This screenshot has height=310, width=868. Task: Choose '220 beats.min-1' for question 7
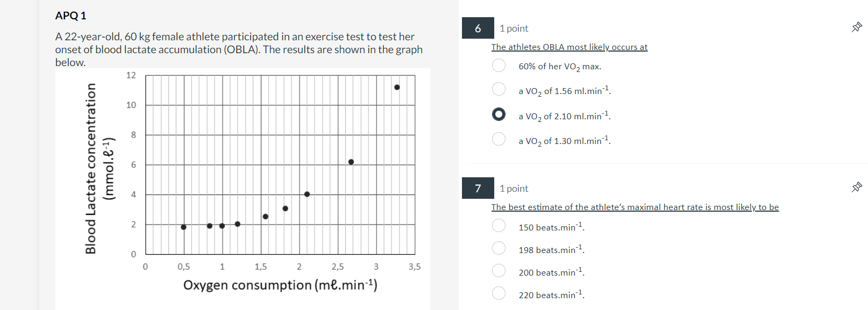click(x=499, y=293)
